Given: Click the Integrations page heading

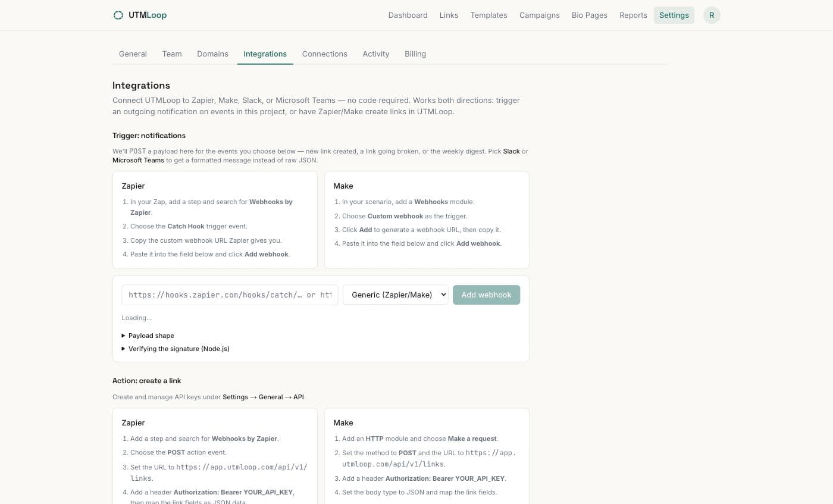Looking at the screenshot, I should (x=141, y=86).
